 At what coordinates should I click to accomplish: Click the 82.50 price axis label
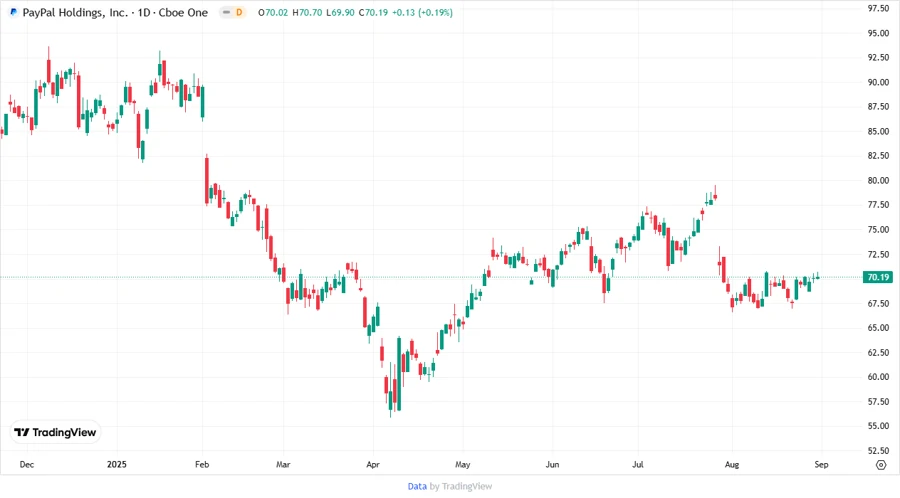pyautogui.click(x=878, y=155)
